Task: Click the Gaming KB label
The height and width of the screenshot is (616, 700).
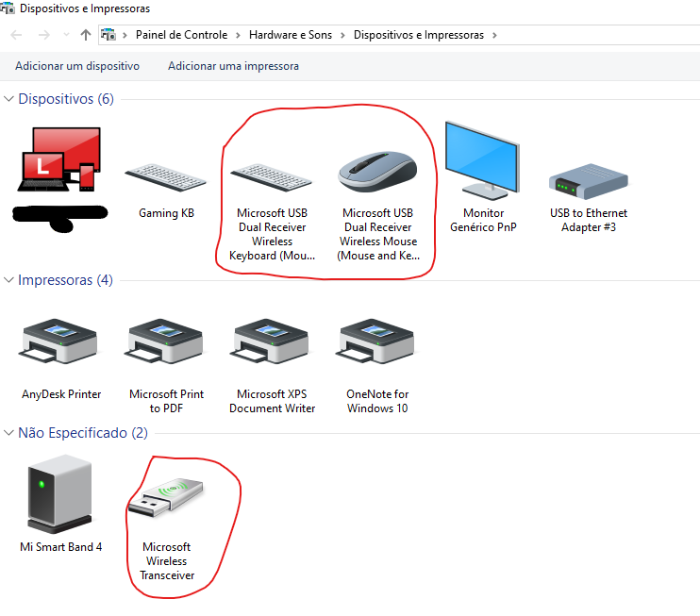Action: [x=167, y=213]
